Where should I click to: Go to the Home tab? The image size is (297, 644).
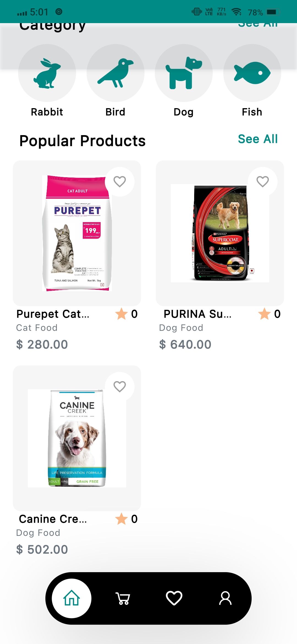coord(72,598)
